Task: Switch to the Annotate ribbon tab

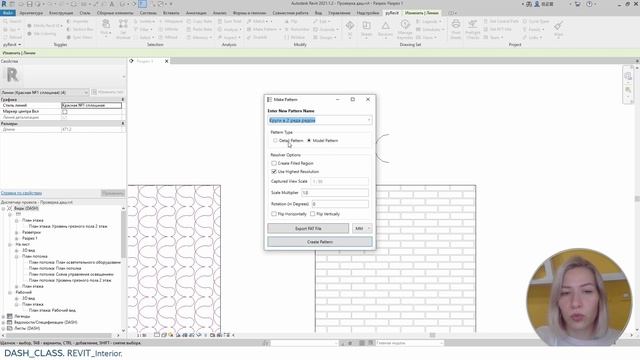Action: pos(196,13)
